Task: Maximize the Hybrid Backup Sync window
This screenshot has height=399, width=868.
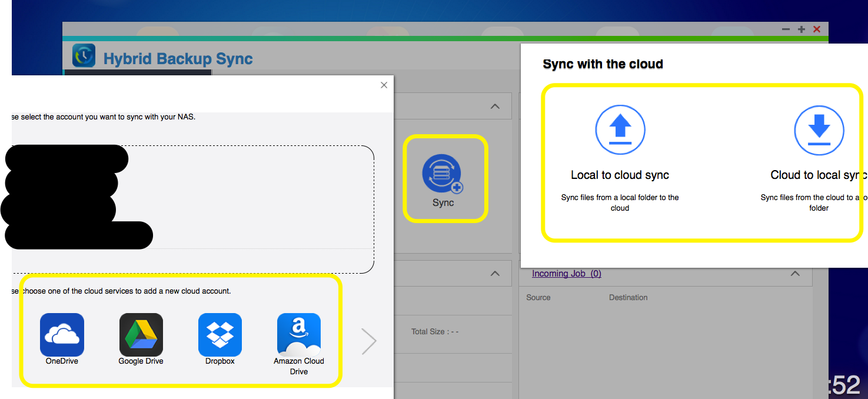Action: pos(801,29)
